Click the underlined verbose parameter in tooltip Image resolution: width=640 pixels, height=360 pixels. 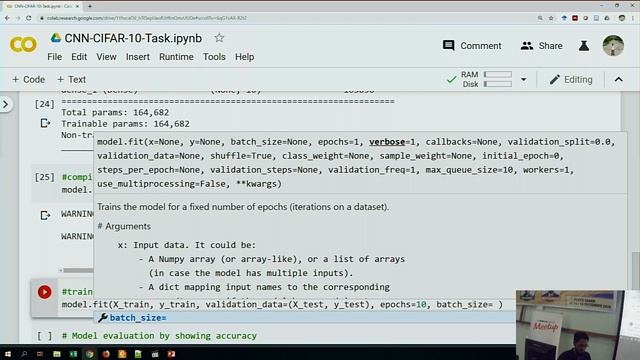(387, 142)
